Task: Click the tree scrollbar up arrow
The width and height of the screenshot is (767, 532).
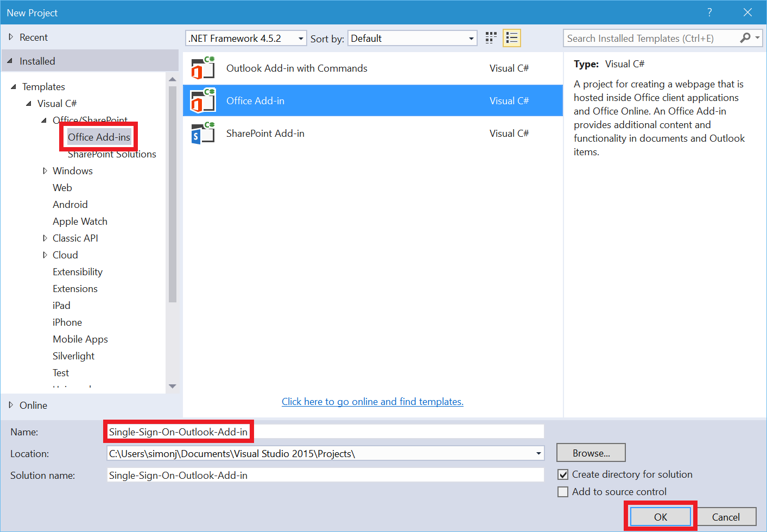Action: [x=173, y=79]
